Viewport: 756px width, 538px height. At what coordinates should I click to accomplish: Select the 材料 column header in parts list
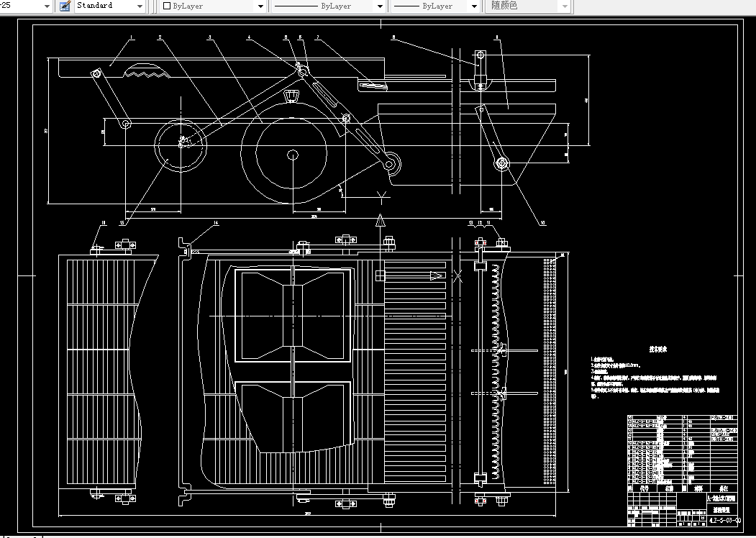click(x=698, y=488)
